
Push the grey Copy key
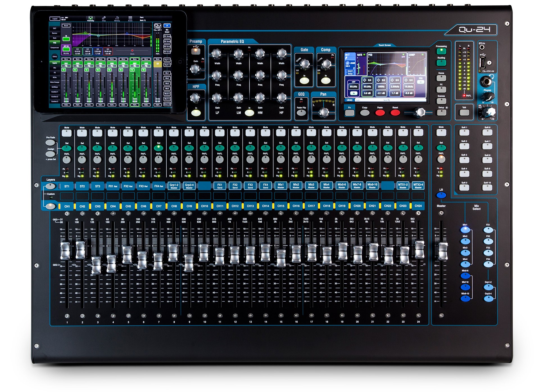coord(365,113)
